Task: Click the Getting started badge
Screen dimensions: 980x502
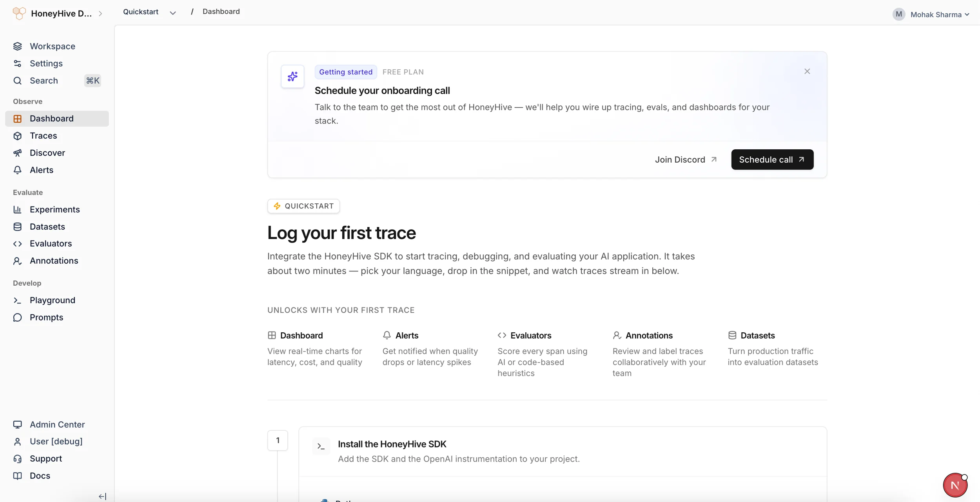Action: coord(346,72)
